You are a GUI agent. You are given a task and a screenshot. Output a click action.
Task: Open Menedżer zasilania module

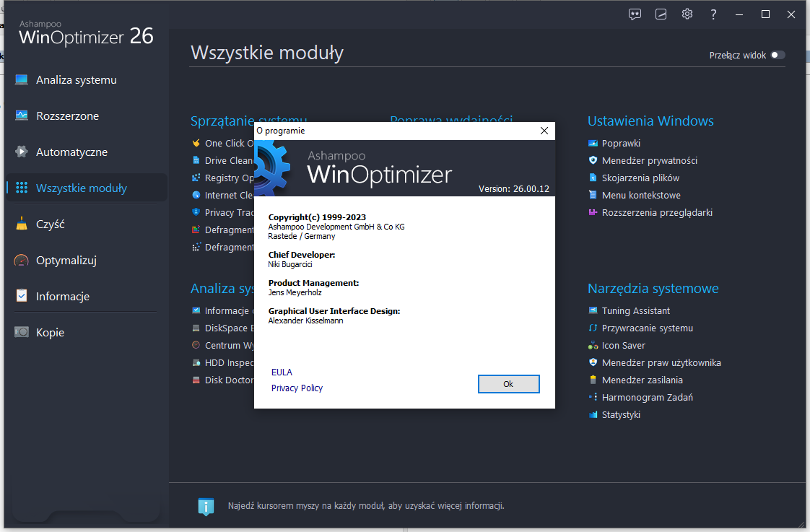pyautogui.click(x=642, y=380)
